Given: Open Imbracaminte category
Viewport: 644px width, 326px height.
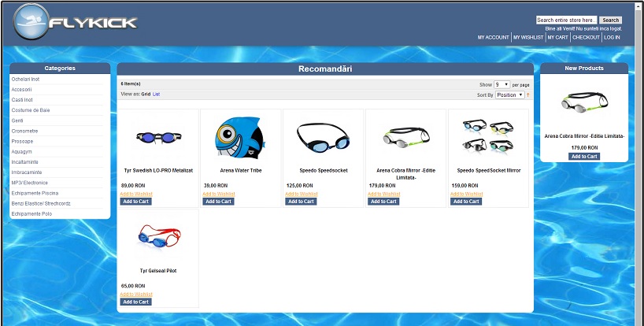Looking at the screenshot, I should click(27, 172).
